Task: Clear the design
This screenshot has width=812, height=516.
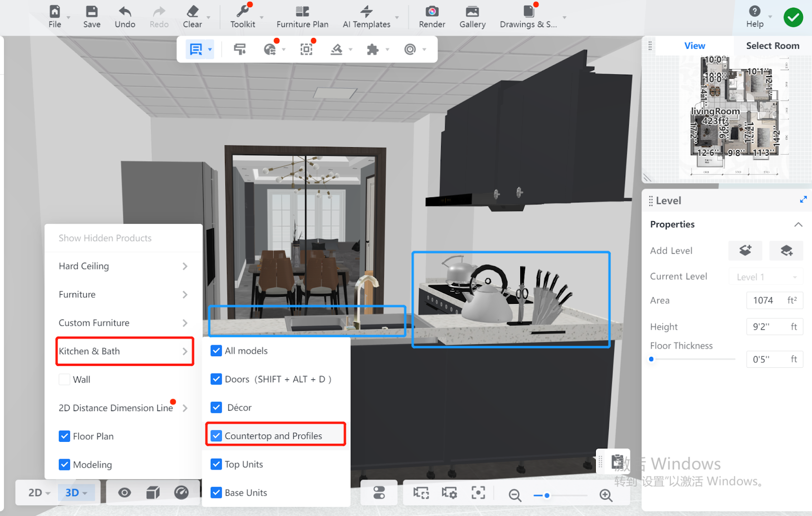Action: click(x=192, y=17)
